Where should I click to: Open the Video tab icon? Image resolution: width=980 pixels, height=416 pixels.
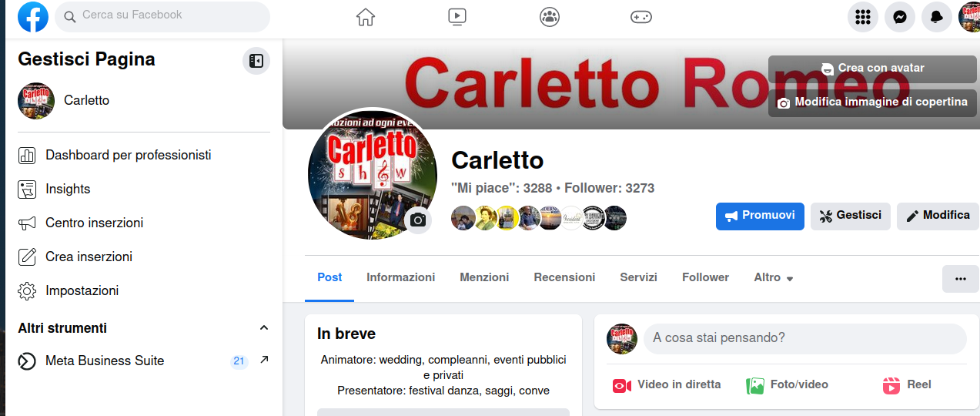[457, 17]
